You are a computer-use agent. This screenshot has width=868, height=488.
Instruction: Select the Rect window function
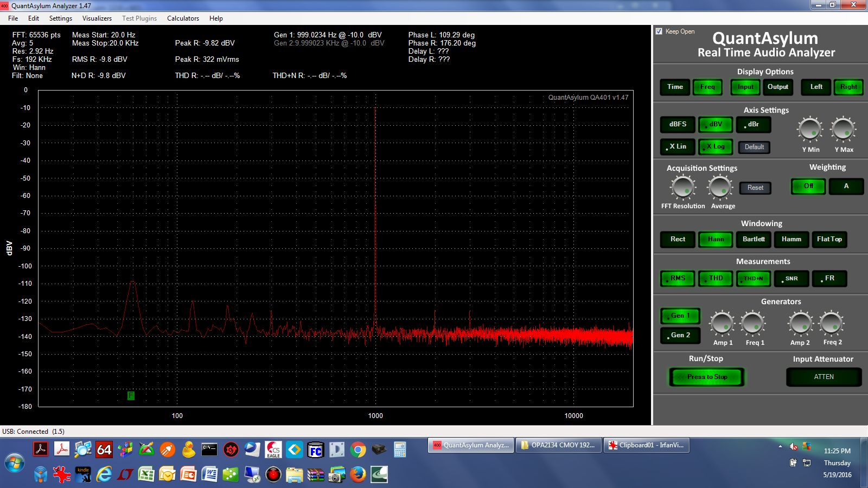click(678, 239)
